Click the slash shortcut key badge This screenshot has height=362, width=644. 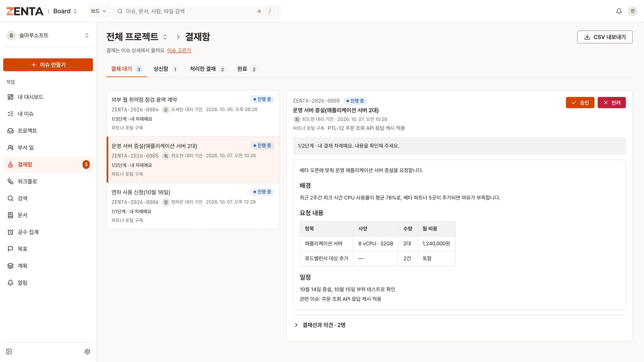coord(270,11)
